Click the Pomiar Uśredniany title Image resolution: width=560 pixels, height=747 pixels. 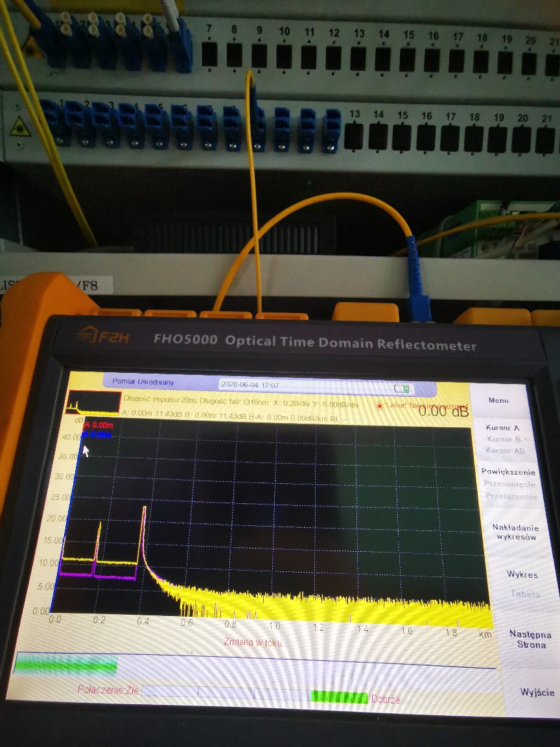[x=143, y=381]
